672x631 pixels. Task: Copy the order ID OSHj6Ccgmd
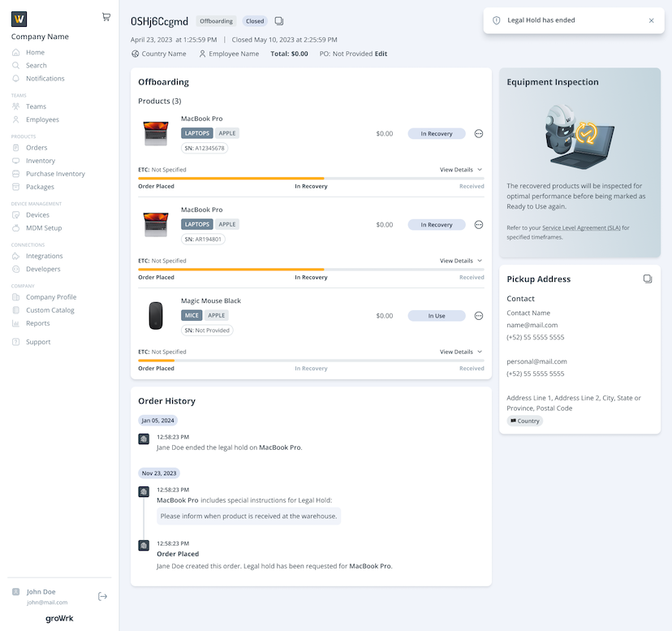(279, 21)
